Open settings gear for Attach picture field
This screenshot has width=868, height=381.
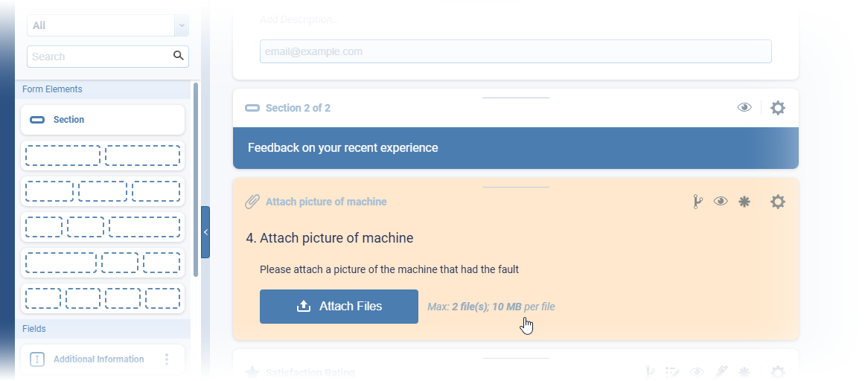click(777, 202)
